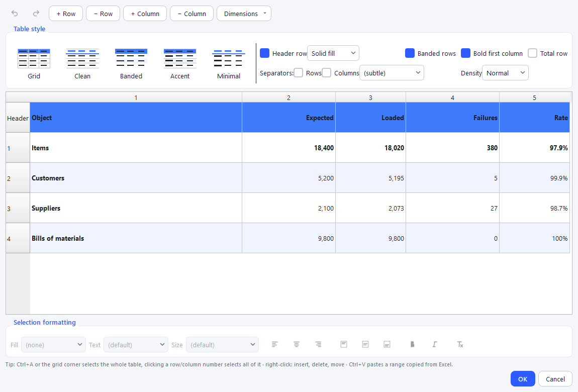
Task: Center-align selection text horizontally
Action: [297, 344]
